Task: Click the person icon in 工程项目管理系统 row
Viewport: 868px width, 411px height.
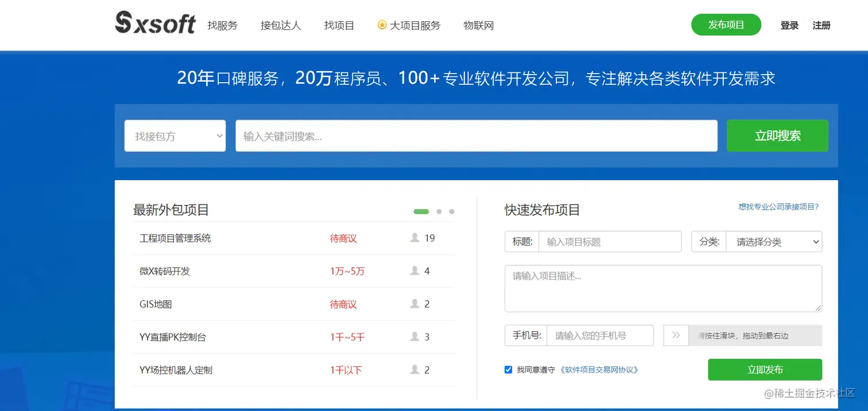Action: pyautogui.click(x=414, y=238)
